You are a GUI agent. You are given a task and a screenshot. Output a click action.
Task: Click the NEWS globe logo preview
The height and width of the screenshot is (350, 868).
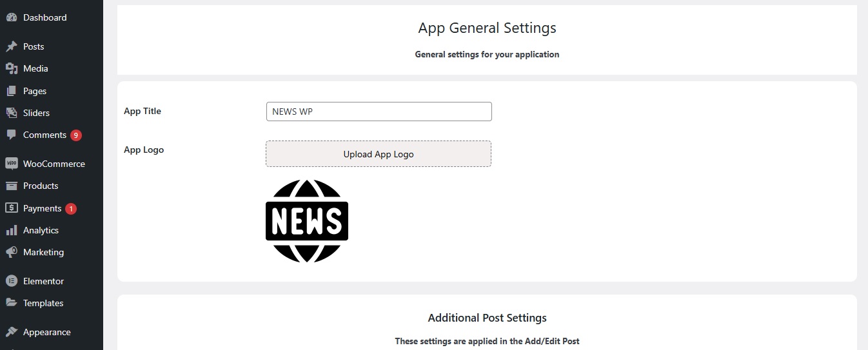[307, 221]
